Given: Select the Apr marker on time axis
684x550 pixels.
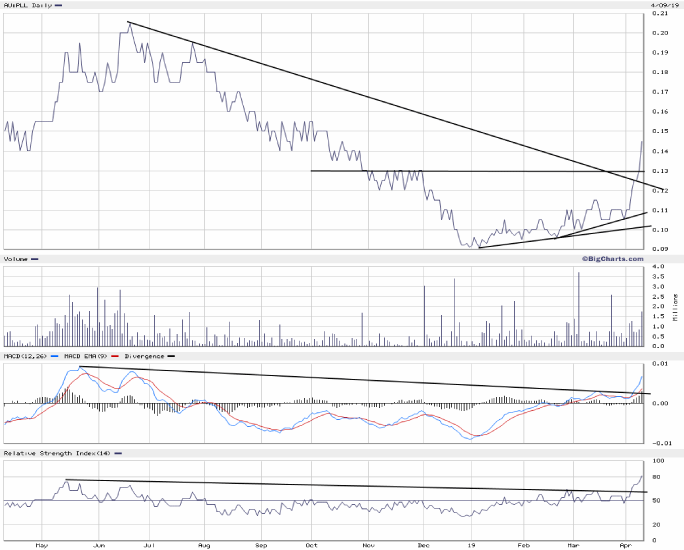Looking at the screenshot, I should [x=625, y=545].
